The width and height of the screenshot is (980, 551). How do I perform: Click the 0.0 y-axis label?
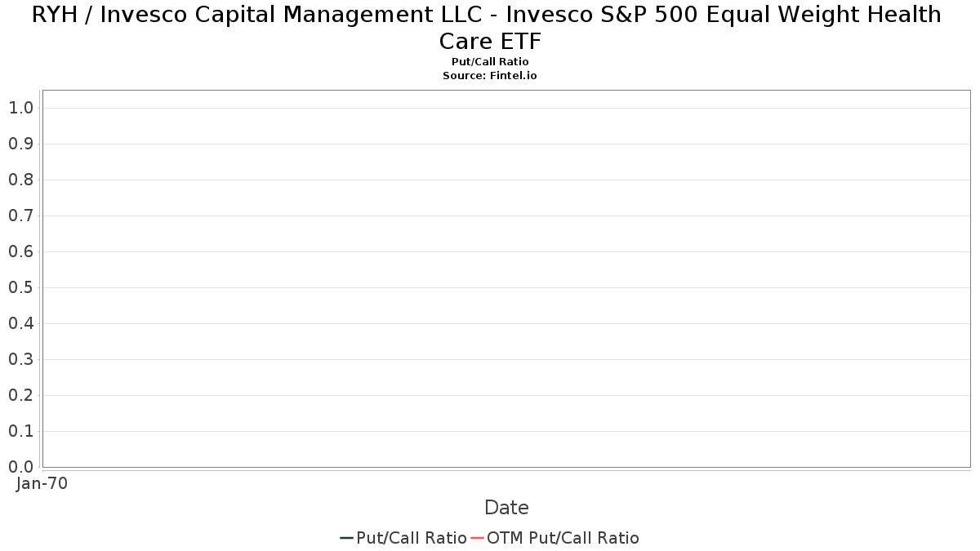[x=20, y=467]
